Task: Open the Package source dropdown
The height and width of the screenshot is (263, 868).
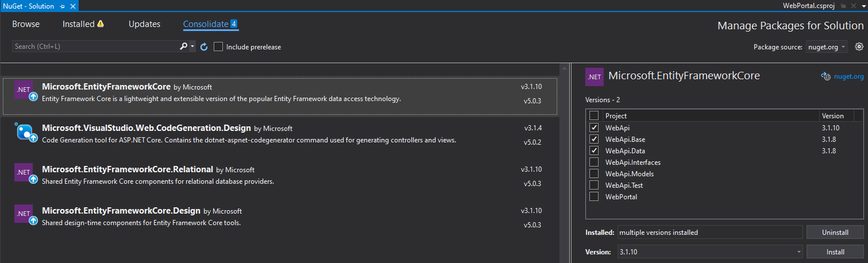Action: [x=825, y=47]
